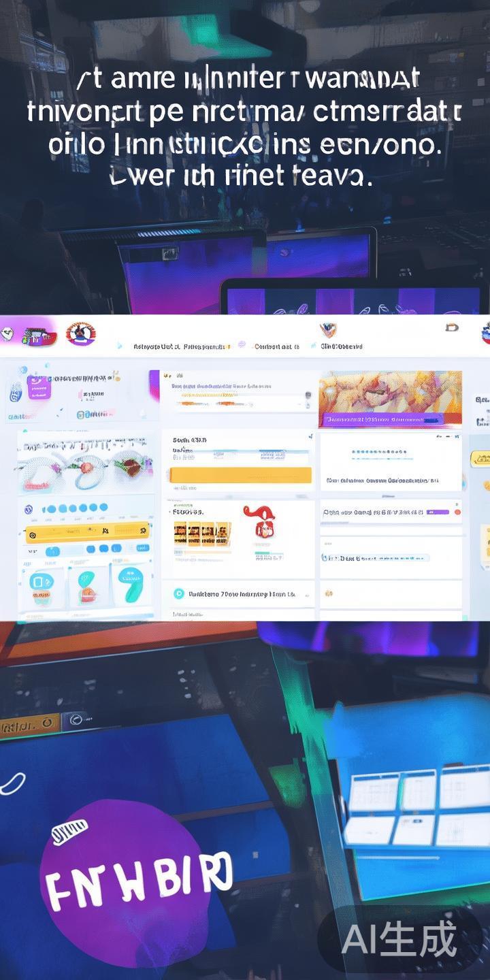490x980 pixels.
Task: Open the first text tab in header
Action: [157, 346]
